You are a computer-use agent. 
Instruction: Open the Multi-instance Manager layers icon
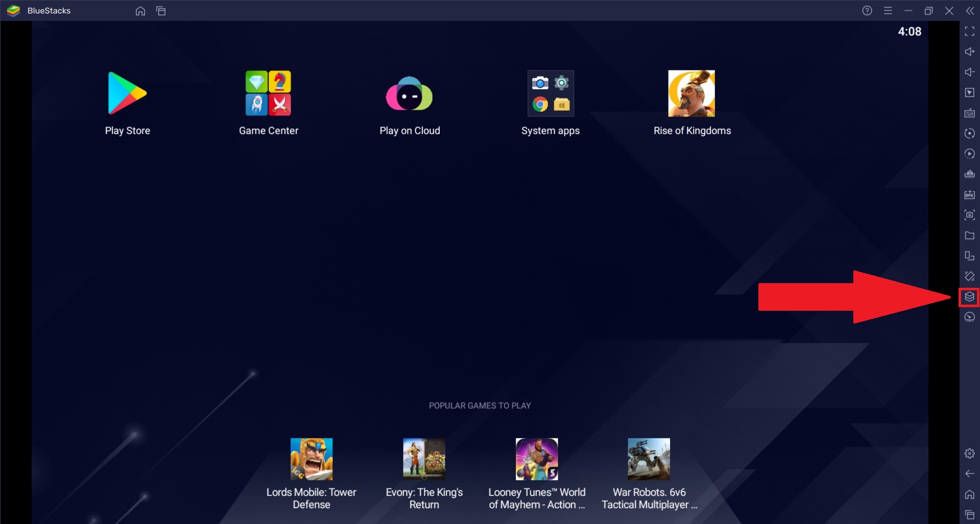969,297
